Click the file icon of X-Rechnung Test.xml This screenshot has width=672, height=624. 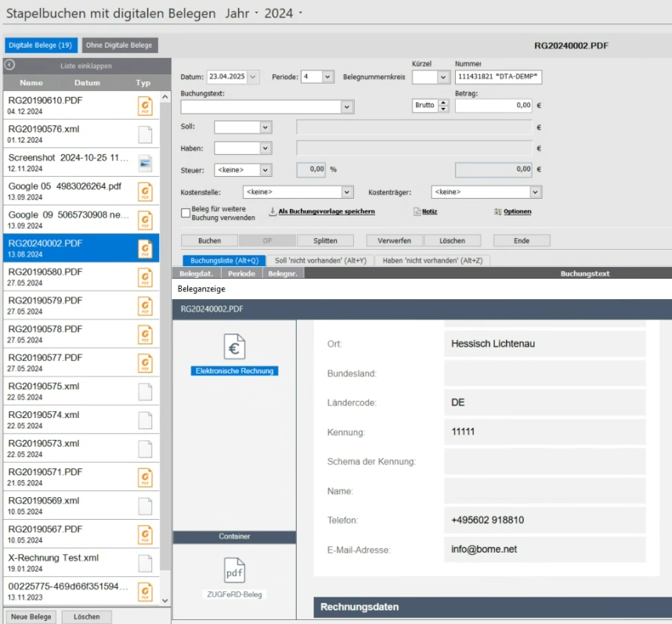[145, 563]
